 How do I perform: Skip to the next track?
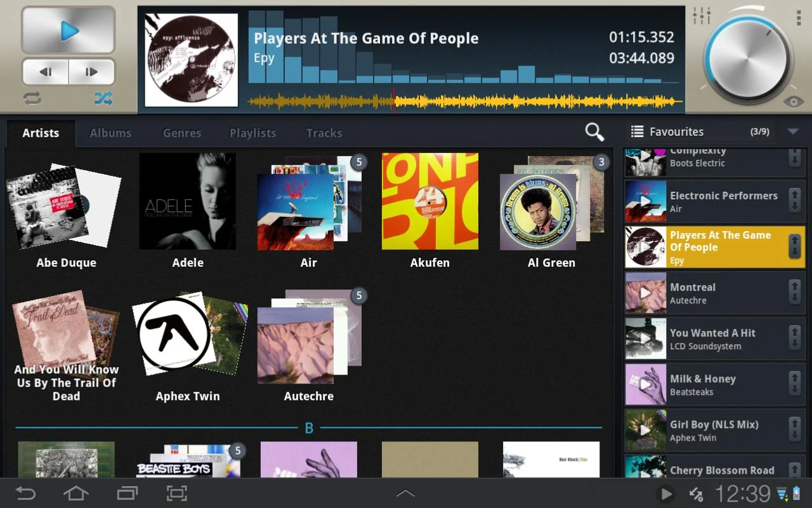point(91,72)
